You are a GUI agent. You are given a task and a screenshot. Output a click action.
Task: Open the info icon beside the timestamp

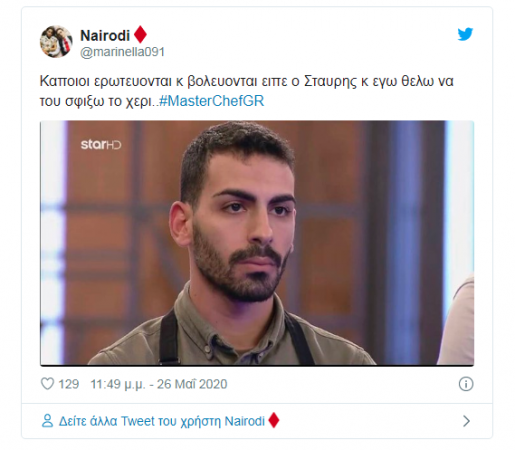click(466, 384)
